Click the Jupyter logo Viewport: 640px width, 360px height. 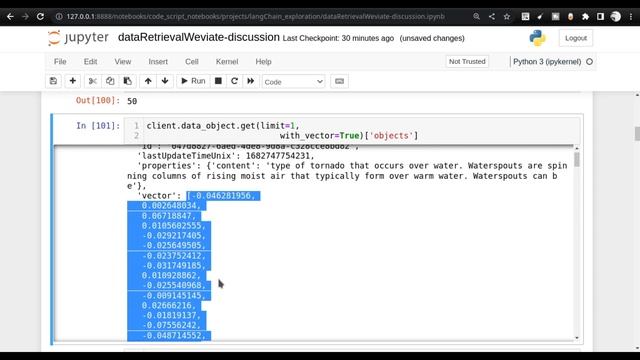click(78, 38)
